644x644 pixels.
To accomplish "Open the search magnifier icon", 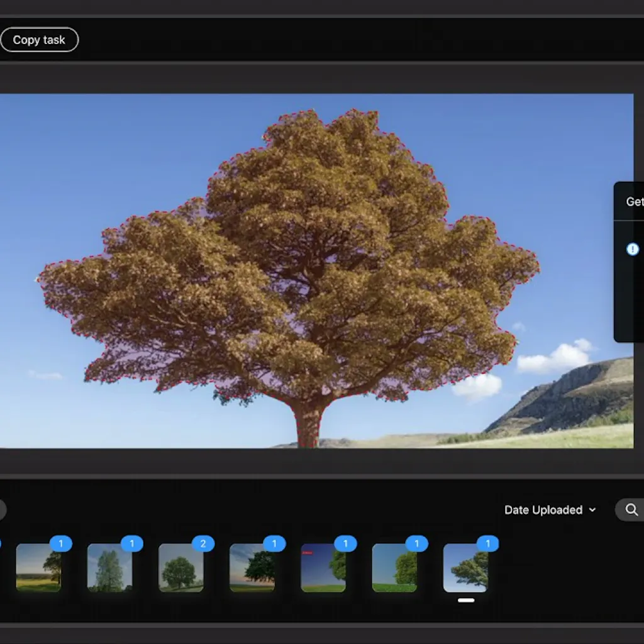I will coord(631,509).
